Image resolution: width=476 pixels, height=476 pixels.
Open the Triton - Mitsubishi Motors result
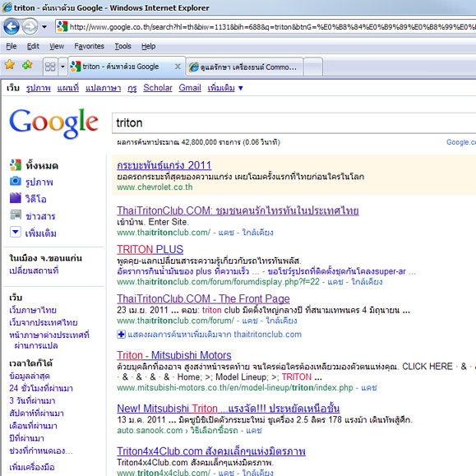click(174, 355)
